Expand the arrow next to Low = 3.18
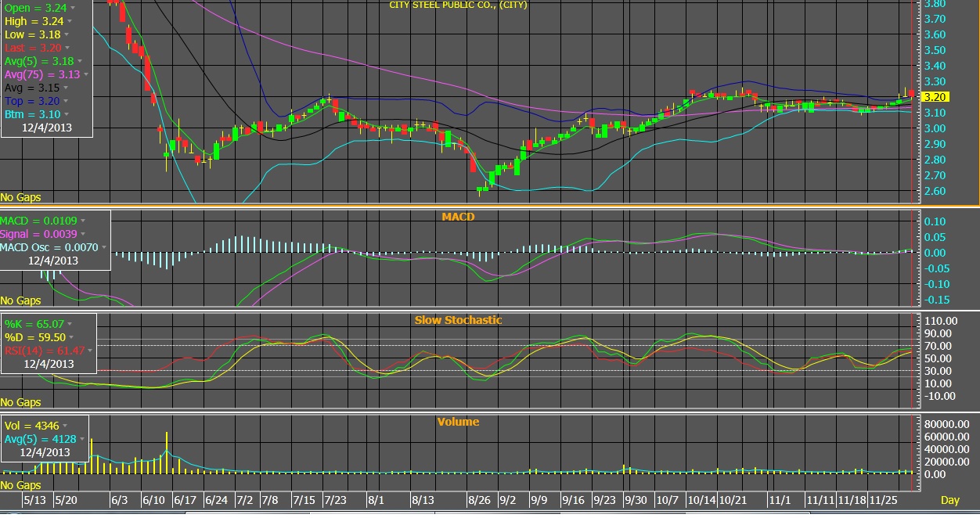The width and height of the screenshot is (980, 518). 66,35
